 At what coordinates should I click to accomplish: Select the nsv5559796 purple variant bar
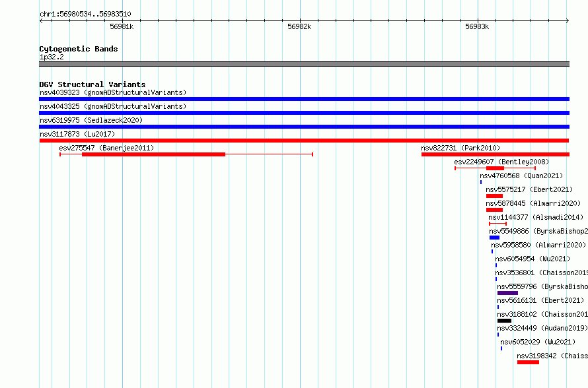(x=508, y=293)
